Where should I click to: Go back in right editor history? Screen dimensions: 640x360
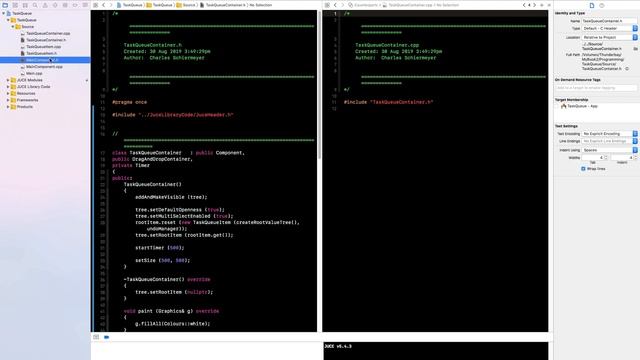click(x=336, y=5)
